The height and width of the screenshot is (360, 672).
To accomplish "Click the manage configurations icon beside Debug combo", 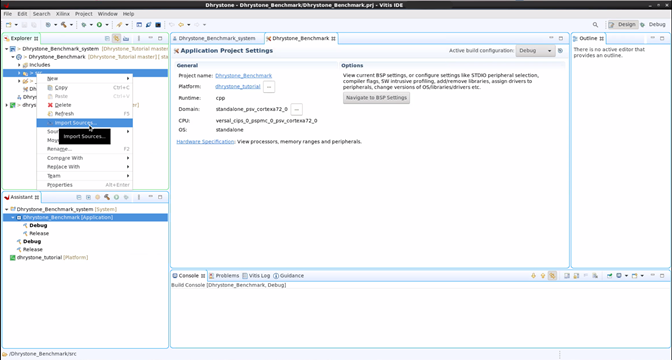I will [x=561, y=51].
